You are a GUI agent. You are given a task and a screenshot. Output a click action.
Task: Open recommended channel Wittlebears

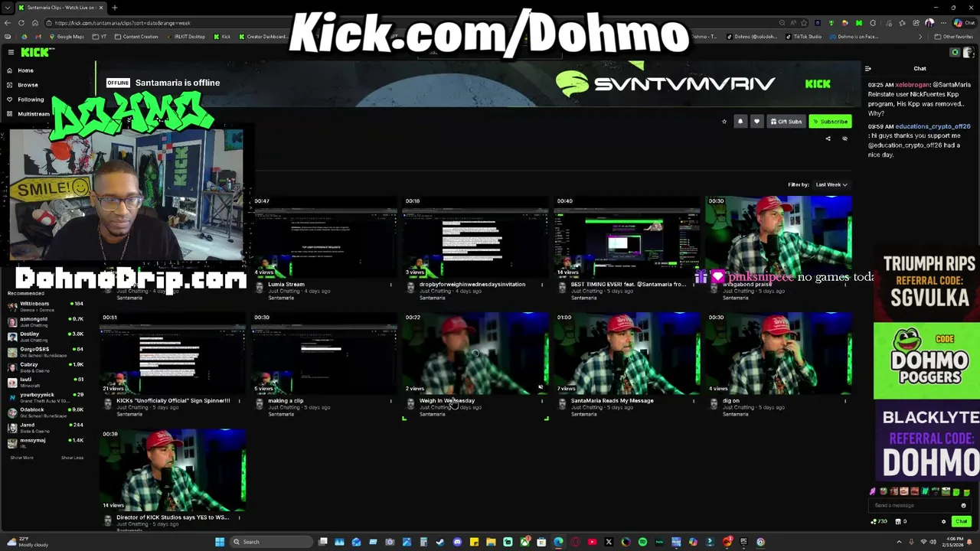pos(46,306)
